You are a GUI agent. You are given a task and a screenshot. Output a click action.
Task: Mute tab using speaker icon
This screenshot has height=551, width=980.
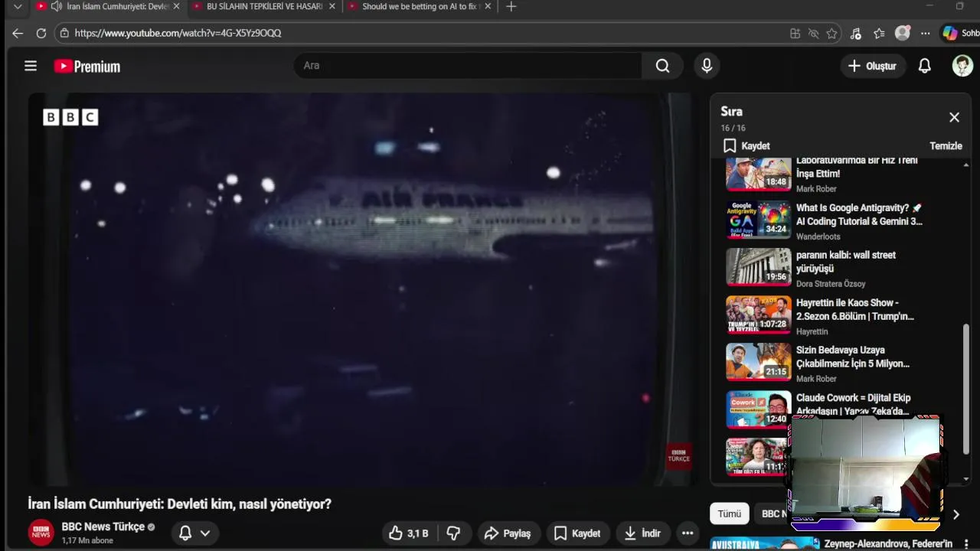56,7
